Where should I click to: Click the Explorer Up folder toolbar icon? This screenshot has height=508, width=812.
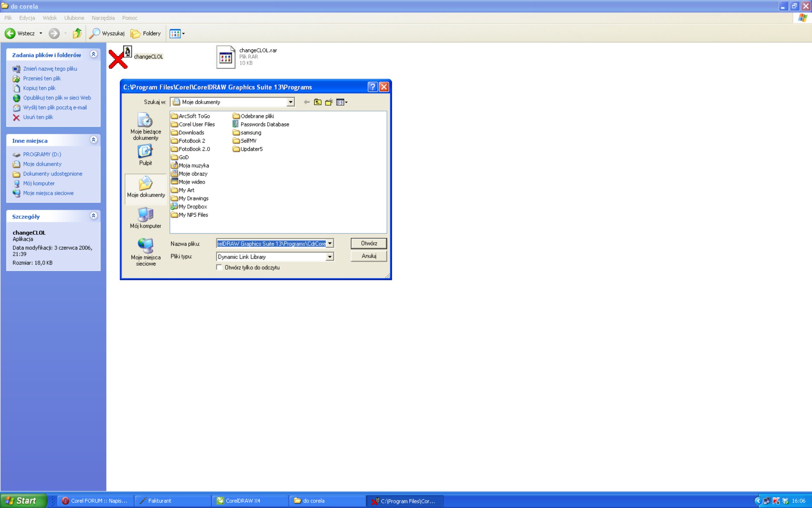[x=77, y=33]
